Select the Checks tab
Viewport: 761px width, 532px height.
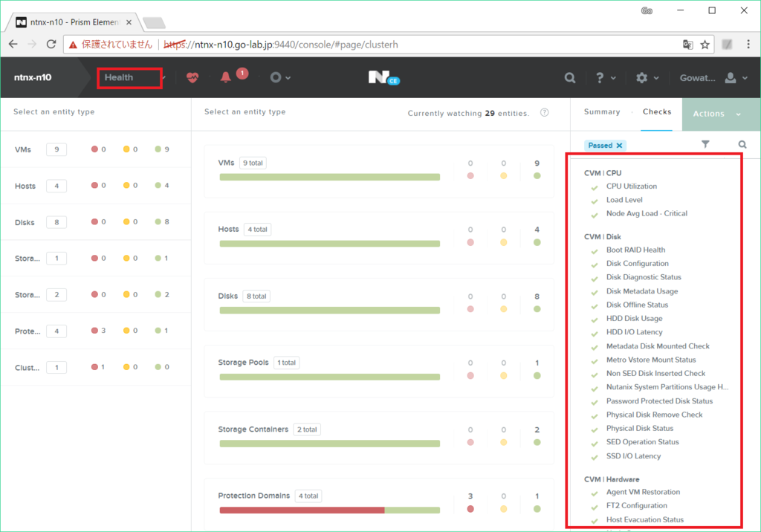click(x=657, y=111)
